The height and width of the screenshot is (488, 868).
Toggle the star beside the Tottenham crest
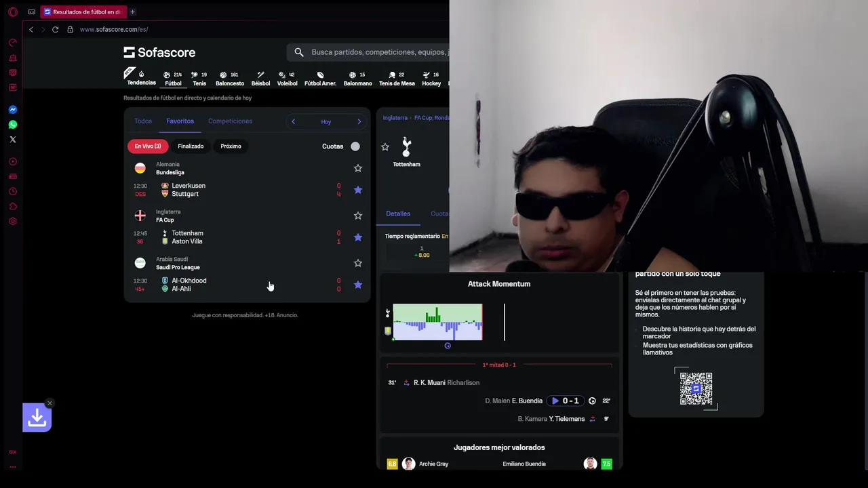coord(385,147)
